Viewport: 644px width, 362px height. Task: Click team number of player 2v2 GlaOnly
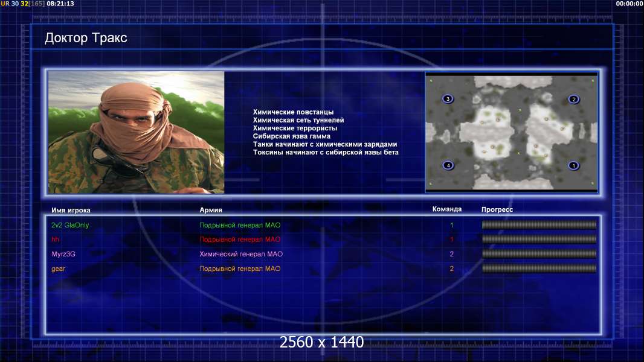[451, 225]
